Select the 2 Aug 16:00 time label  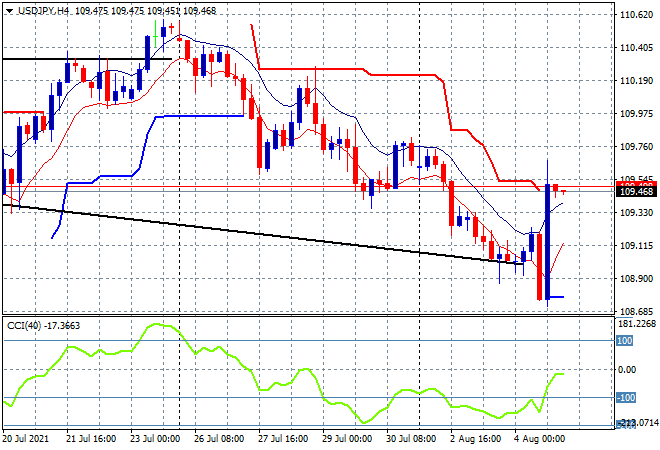coord(476,439)
